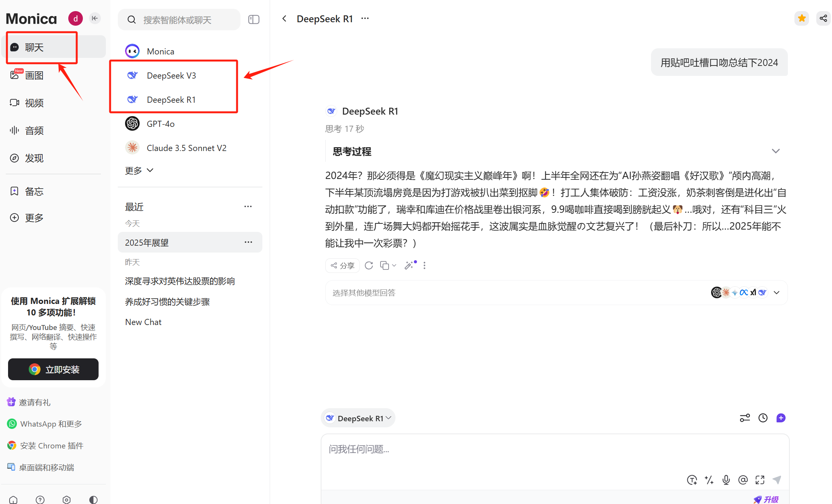Regenerate the DeepSeek R1 response

(x=369, y=265)
